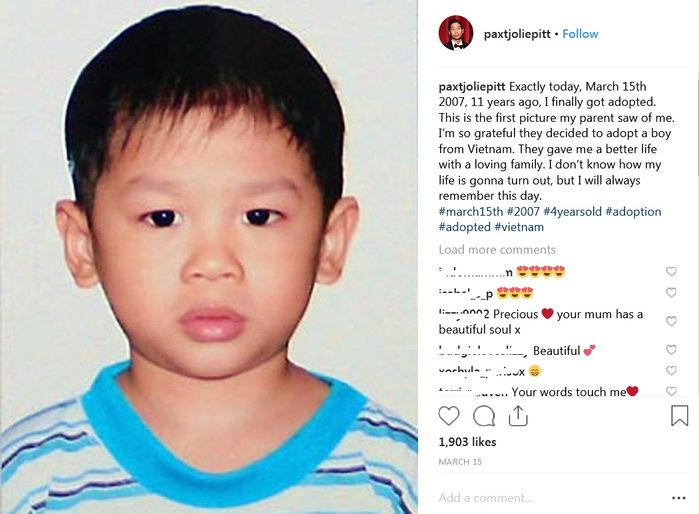
Task: Open the comment bubble icon below the post
Action: 484,416
